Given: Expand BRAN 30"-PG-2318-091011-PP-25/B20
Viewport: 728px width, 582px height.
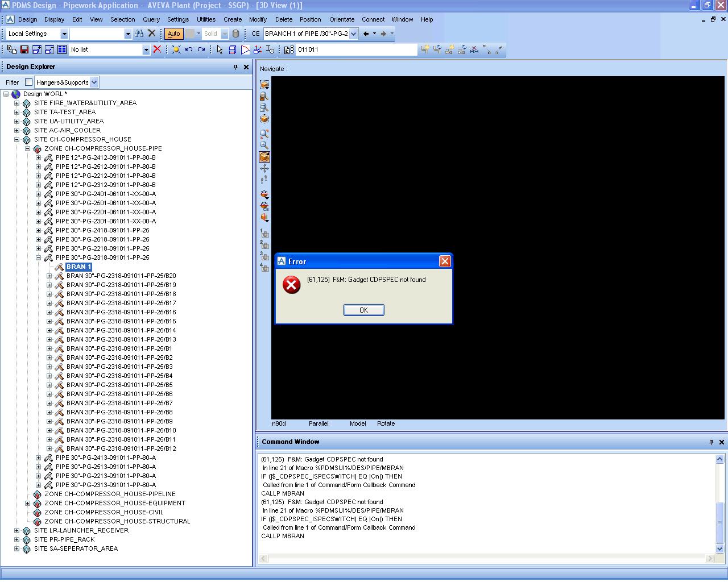Looking at the screenshot, I should (x=49, y=276).
